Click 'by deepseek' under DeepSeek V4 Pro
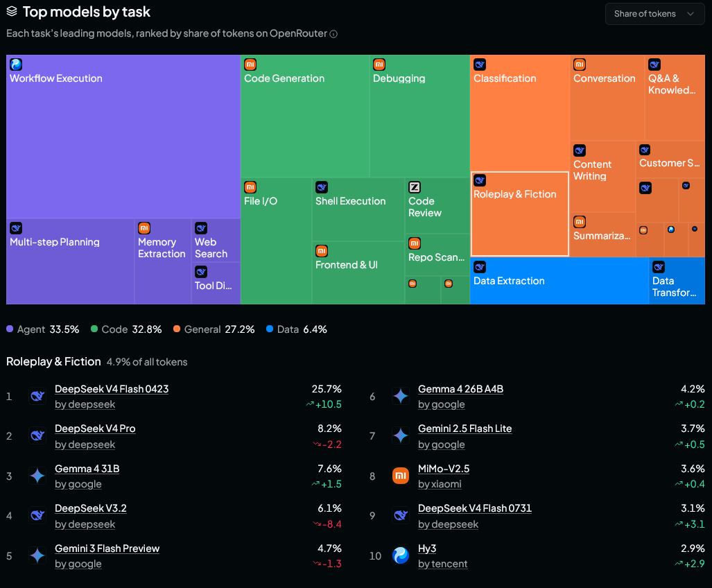712x588 pixels. coord(85,444)
